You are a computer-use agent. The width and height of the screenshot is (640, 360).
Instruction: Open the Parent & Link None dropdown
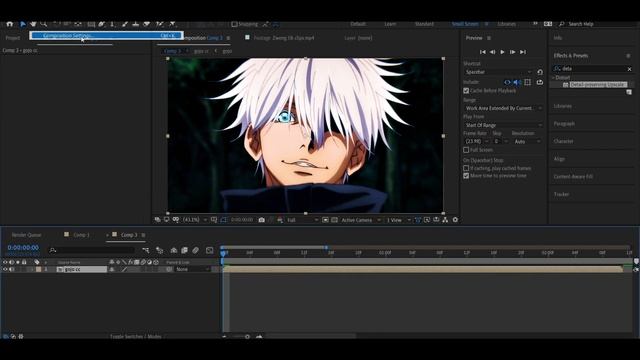[x=193, y=269]
